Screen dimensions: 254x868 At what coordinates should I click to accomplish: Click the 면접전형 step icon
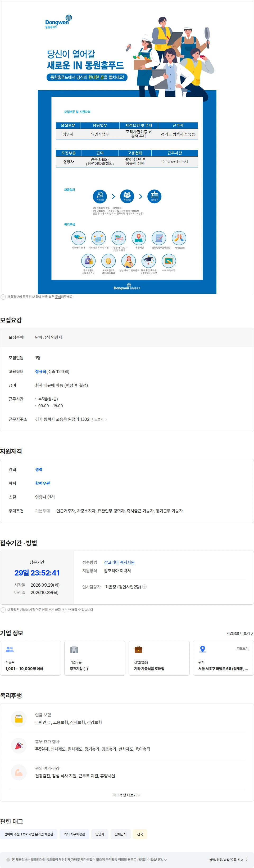pos(127,196)
